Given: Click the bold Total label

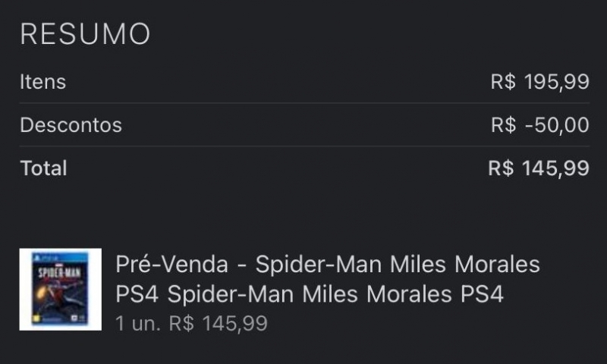Looking at the screenshot, I should click(x=43, y=168).
